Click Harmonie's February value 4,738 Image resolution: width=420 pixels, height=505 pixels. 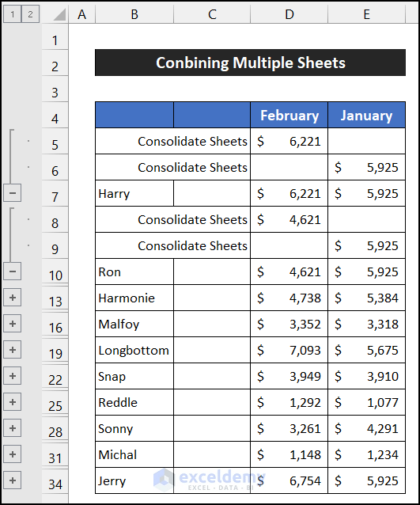289,298
